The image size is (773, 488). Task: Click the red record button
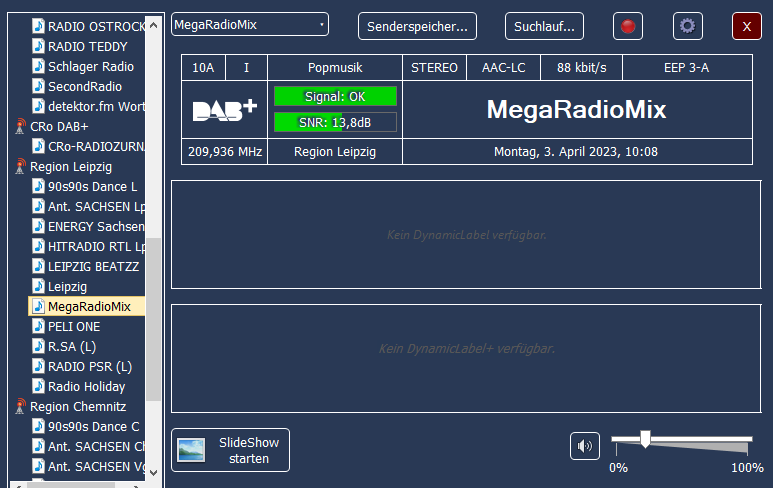coord(628,27)
